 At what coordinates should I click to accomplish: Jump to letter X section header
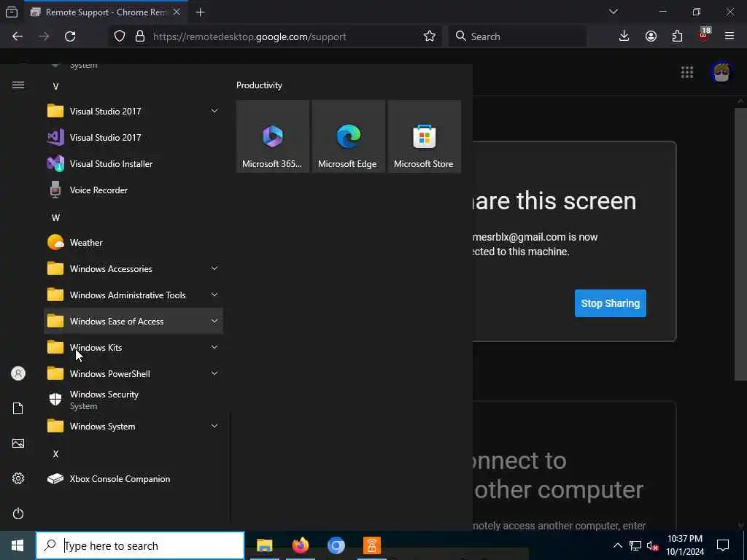55,454
